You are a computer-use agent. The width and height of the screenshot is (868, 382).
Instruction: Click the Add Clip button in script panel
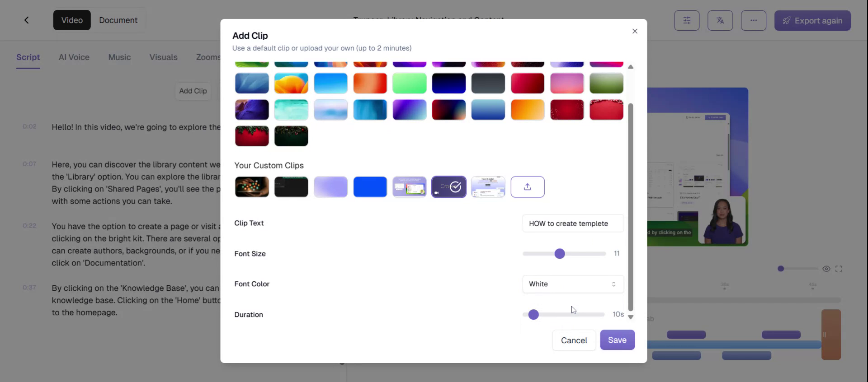point(193,91)
